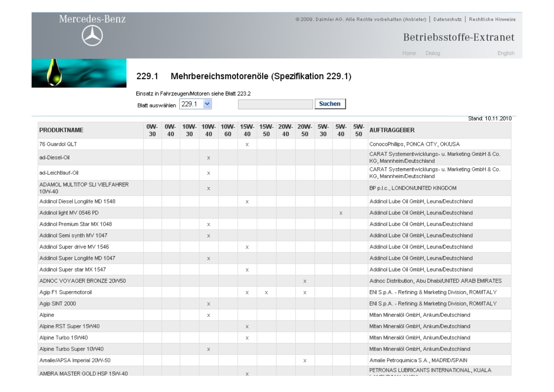Screen dimensions: 554x392
Task: Switch language to English
Action: pyautogui.click(x=506, y=53)
